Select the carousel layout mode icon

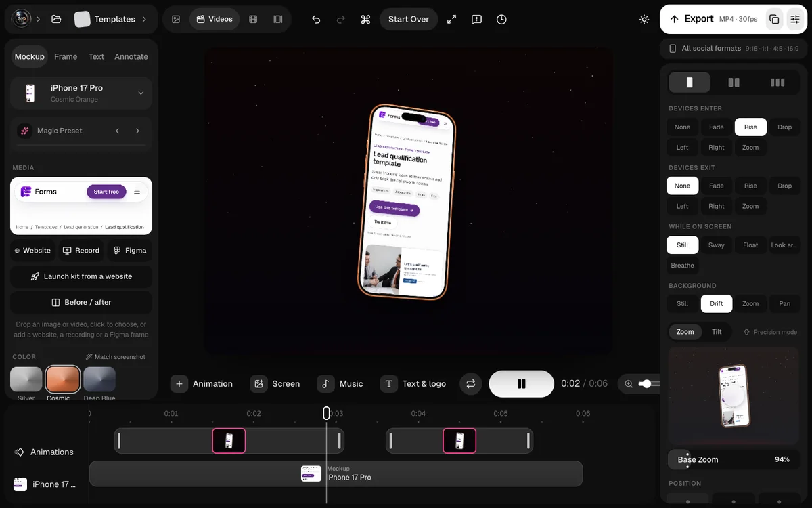pyautogui.click(x=277, y=19)
